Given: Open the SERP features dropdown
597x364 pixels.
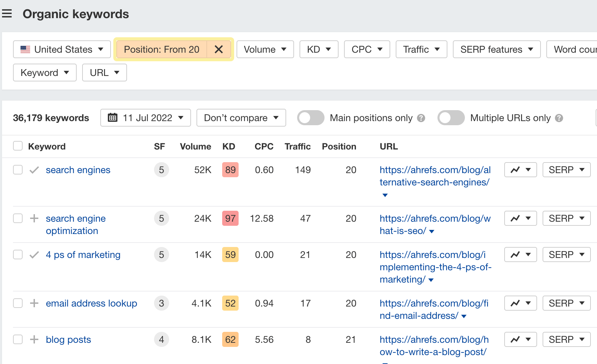Looking at the screenshot, I should 496,49.
